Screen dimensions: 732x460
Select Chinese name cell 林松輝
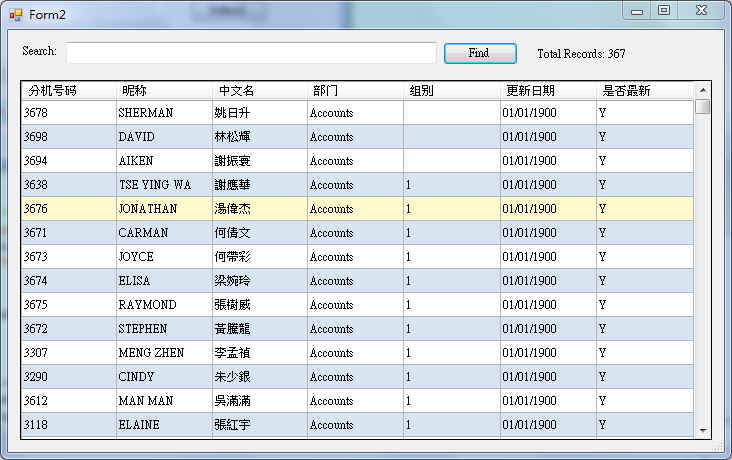pyautogui.click(x=260, y=137)
